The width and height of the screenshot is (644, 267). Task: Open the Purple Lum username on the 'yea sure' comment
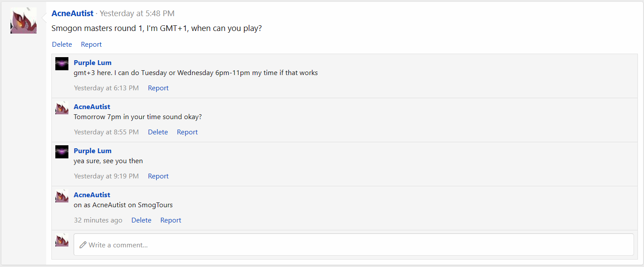(x=92, y=151)
